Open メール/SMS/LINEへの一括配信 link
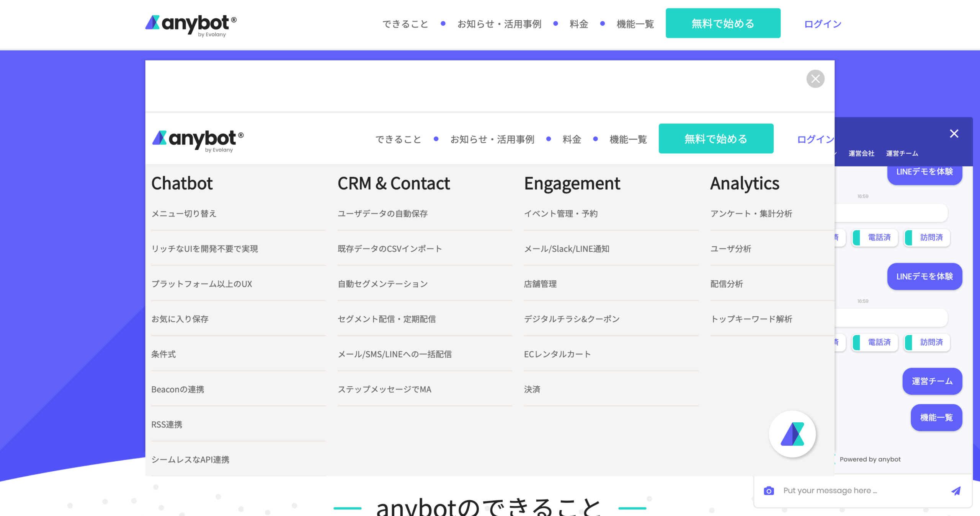Image resolution: width=980 pixels, height=516 pixels. coord(394,354)
